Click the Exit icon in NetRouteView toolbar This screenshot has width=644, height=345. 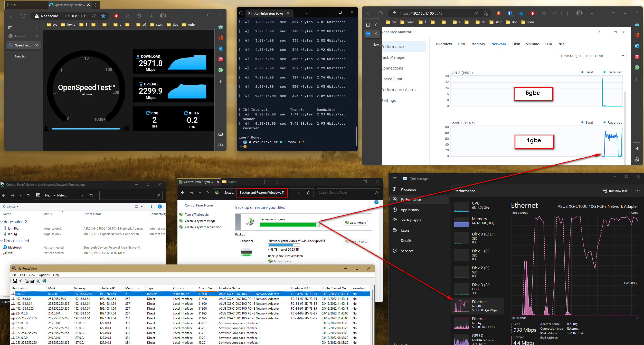(44, 281)
